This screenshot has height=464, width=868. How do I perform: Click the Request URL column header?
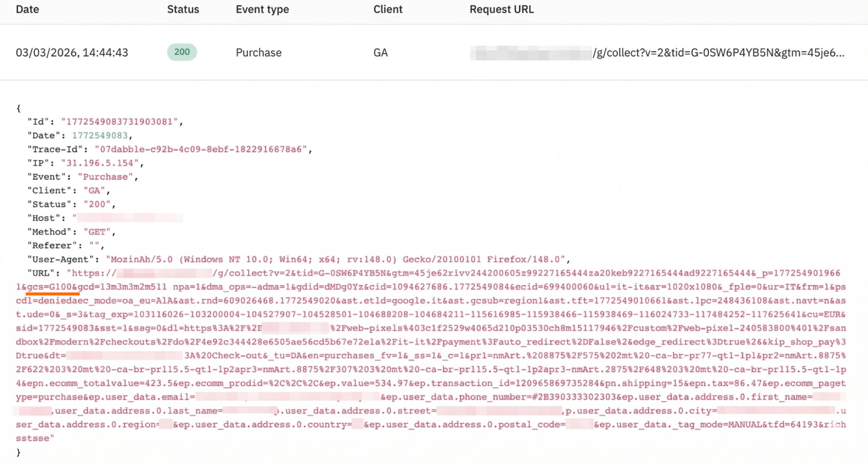502,10
